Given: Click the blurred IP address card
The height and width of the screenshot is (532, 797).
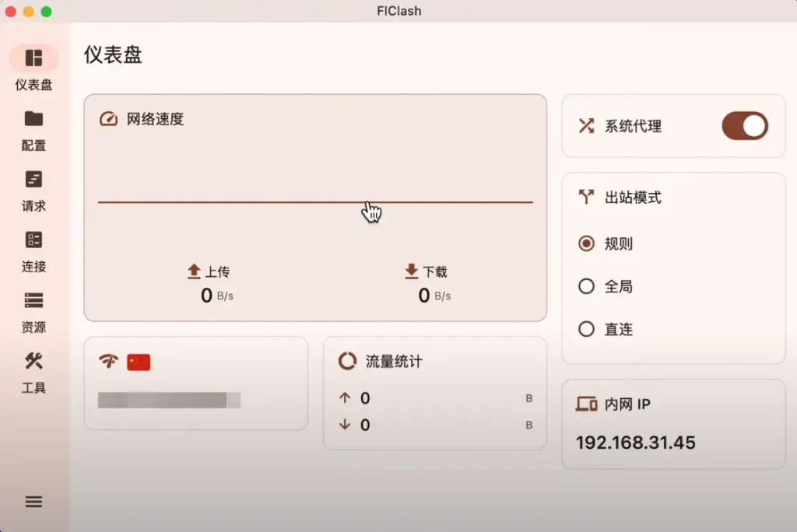Looking at the screenshot, I should pos(195,383).
